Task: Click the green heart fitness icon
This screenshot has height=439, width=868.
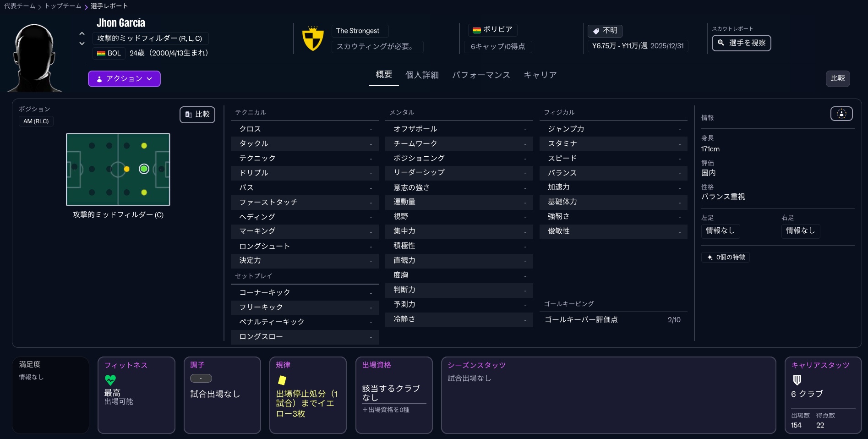Action: pyautogui.click(x=110, y=380)
